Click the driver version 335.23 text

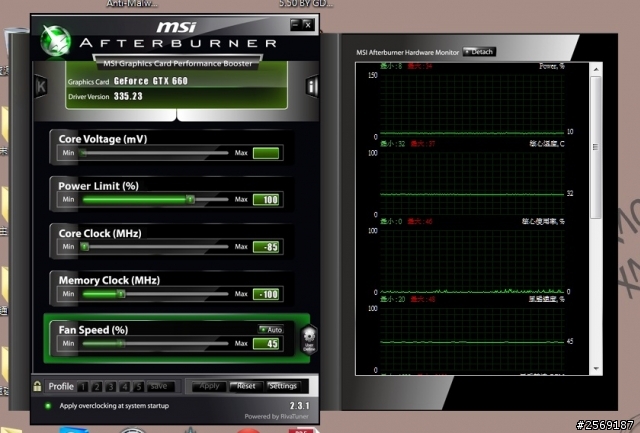point(128,96)
